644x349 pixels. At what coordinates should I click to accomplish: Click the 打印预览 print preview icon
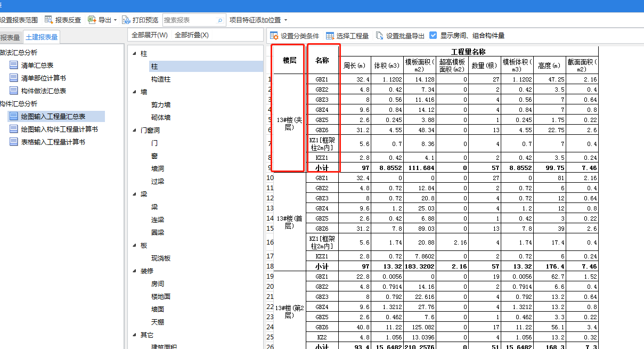pos(126,20)
